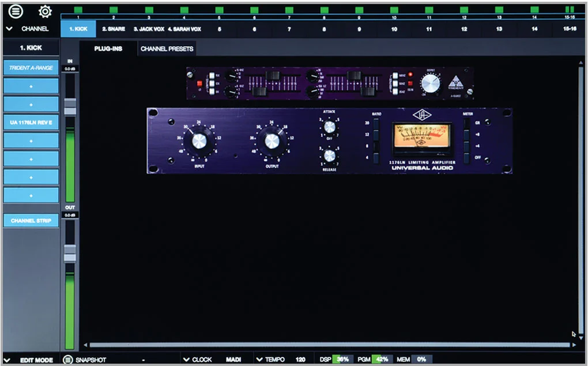Select ratio 4 on the 1176LN

pyautogui.click(x=376, y=158)
